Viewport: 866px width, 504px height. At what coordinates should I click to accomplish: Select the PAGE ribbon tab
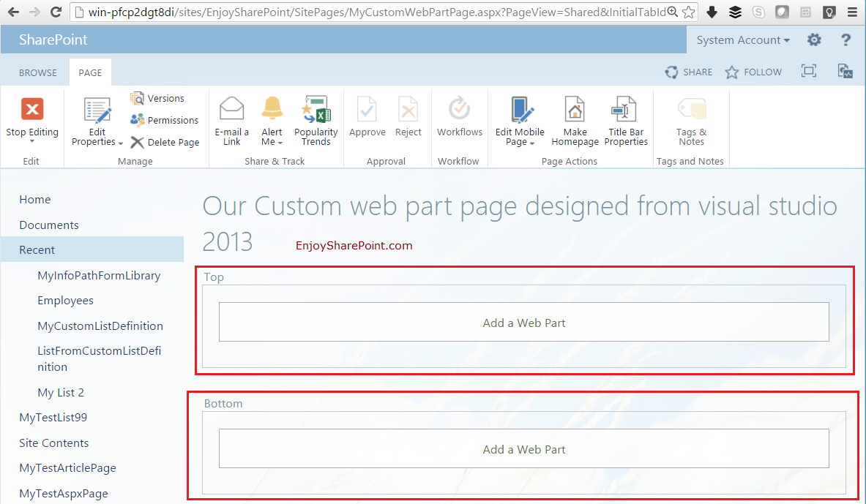pyautogui.click(x=89, y=72)
